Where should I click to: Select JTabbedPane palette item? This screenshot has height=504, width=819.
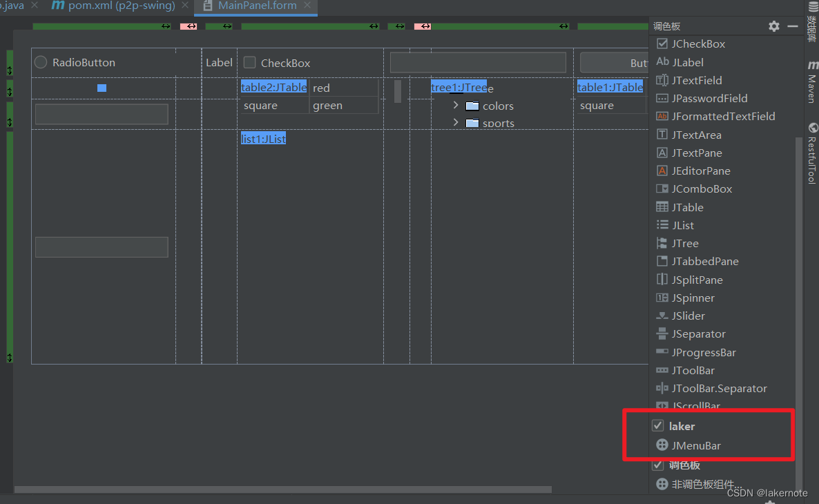704,261
